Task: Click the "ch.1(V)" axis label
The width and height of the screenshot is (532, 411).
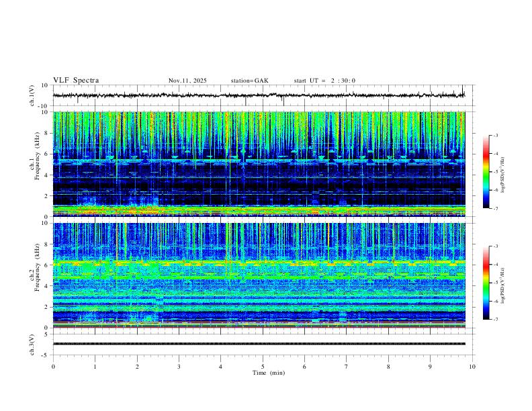Action: point(32,95)
